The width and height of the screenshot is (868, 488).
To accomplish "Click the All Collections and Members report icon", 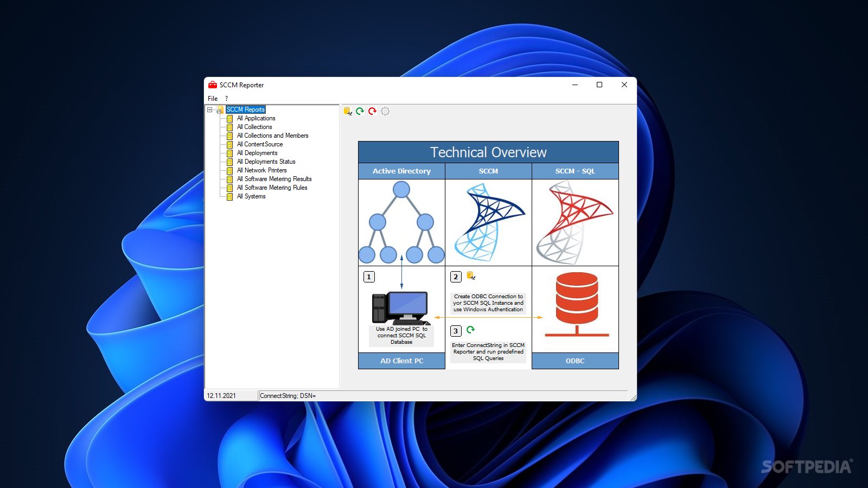I will [x=230, y=136].
